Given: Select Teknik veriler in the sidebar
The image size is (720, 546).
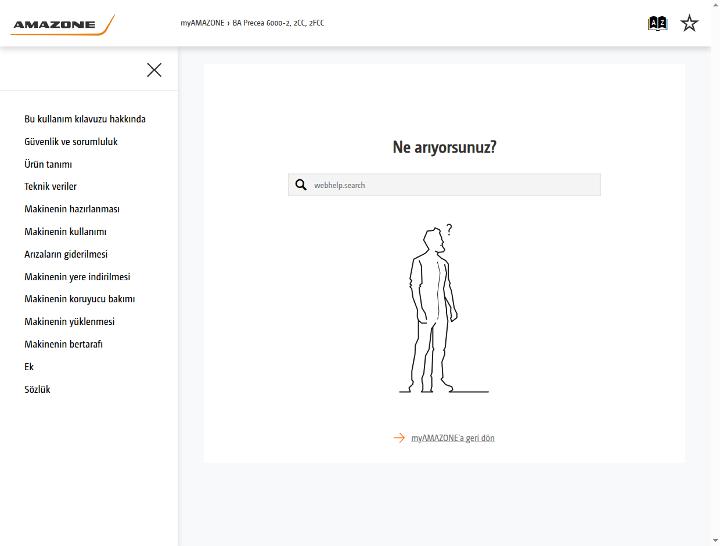Looking at the screenshot, I should point(51,186).
